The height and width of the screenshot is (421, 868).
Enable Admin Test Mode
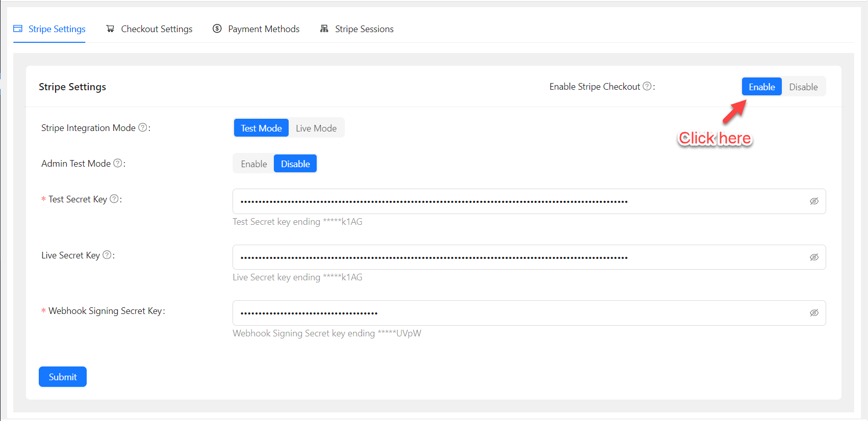tap(253, 164)
